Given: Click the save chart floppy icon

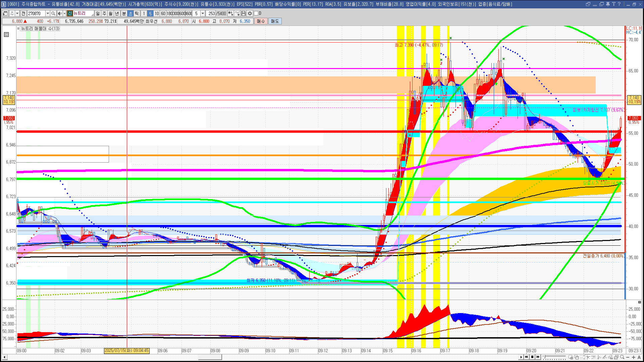Looking at the screenshot, I should pos(244,13).
